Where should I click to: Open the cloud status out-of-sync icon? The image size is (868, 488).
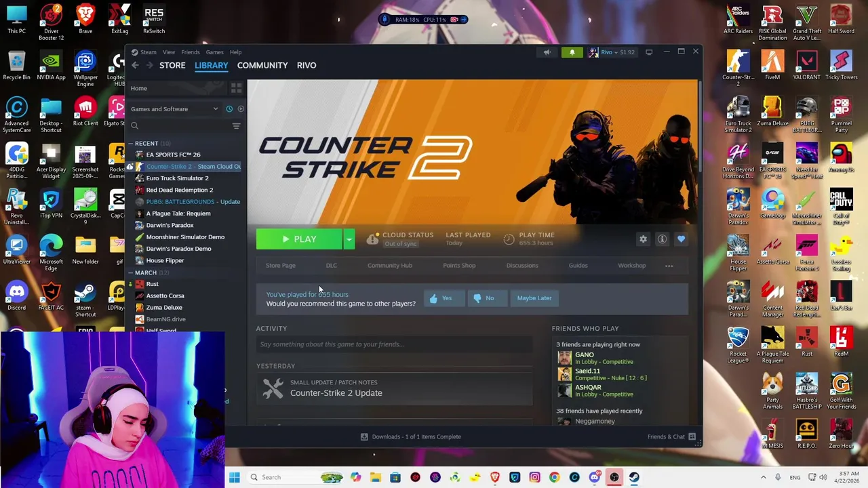(x=372, y=239)
